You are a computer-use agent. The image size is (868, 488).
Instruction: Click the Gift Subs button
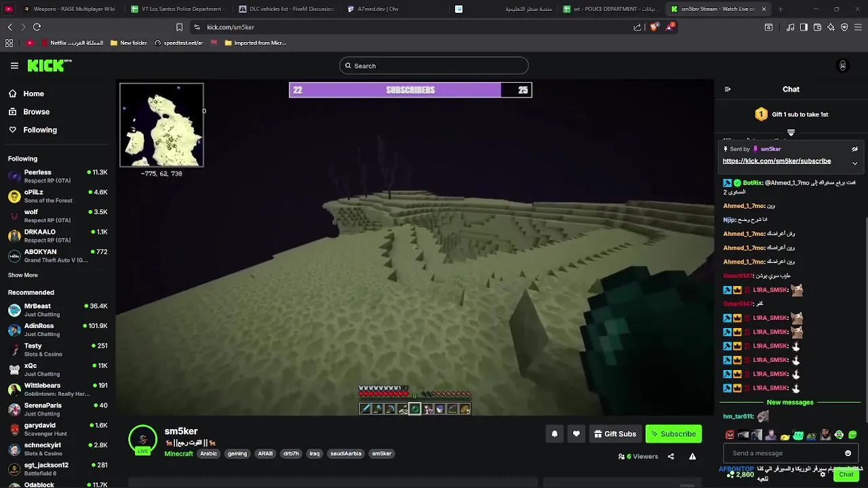pos(615,434)
